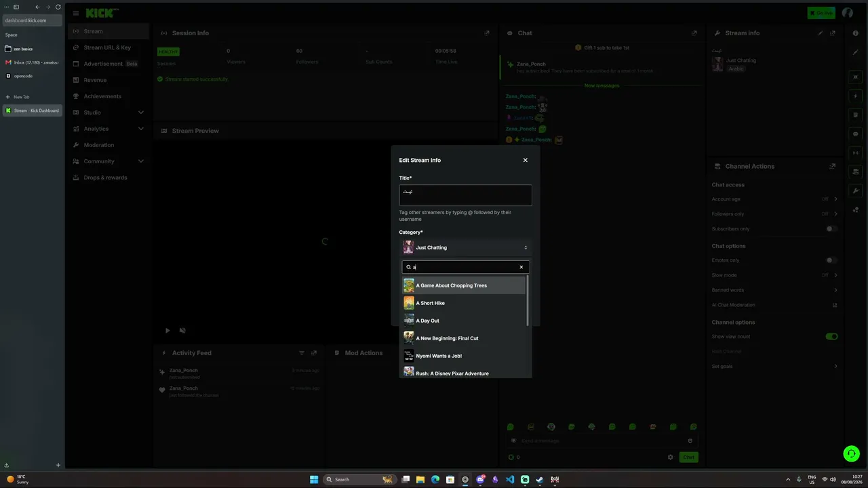Expand the Analytics sidebar section
Viewport: 868px width, 488px height.
click(x=108, y=129)
